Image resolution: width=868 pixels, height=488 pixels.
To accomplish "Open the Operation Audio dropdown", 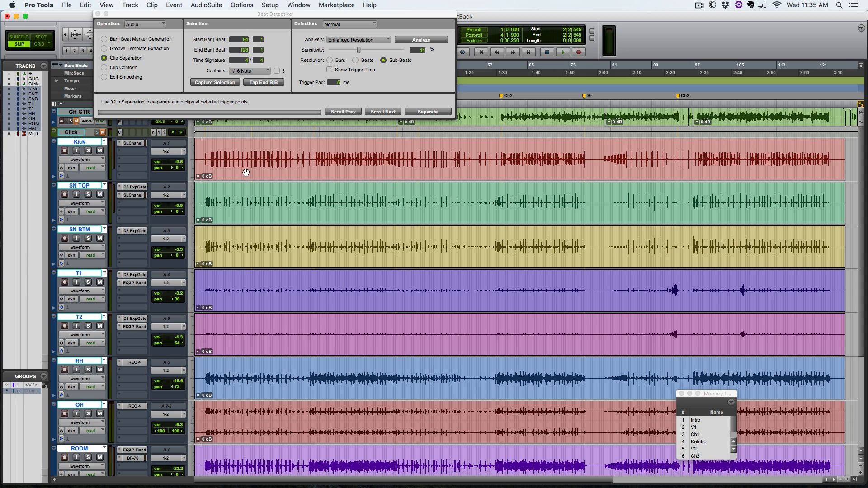I will click(x=145, y=24).
